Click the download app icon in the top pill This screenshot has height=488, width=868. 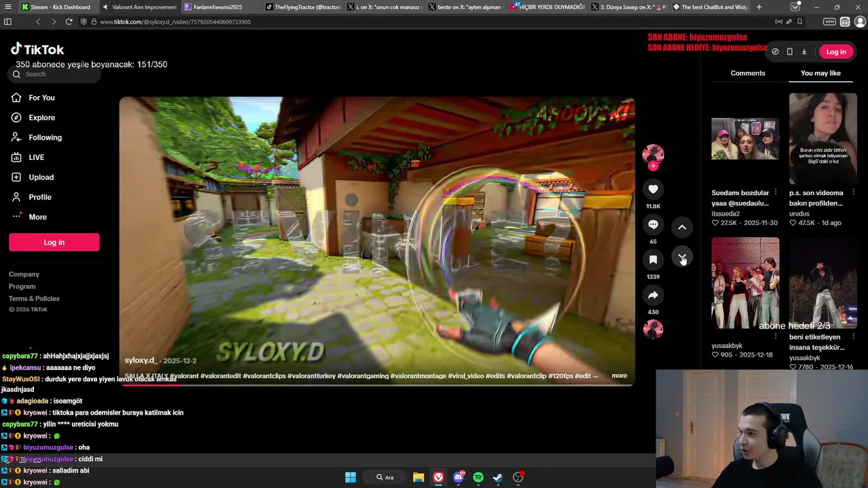(804, 52)
